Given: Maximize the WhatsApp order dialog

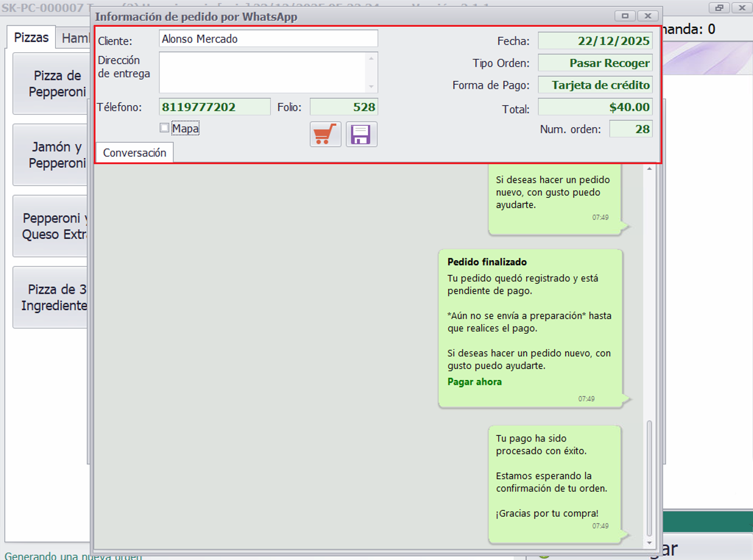Looking at the screenshot, I should click(x=625, y=16).
